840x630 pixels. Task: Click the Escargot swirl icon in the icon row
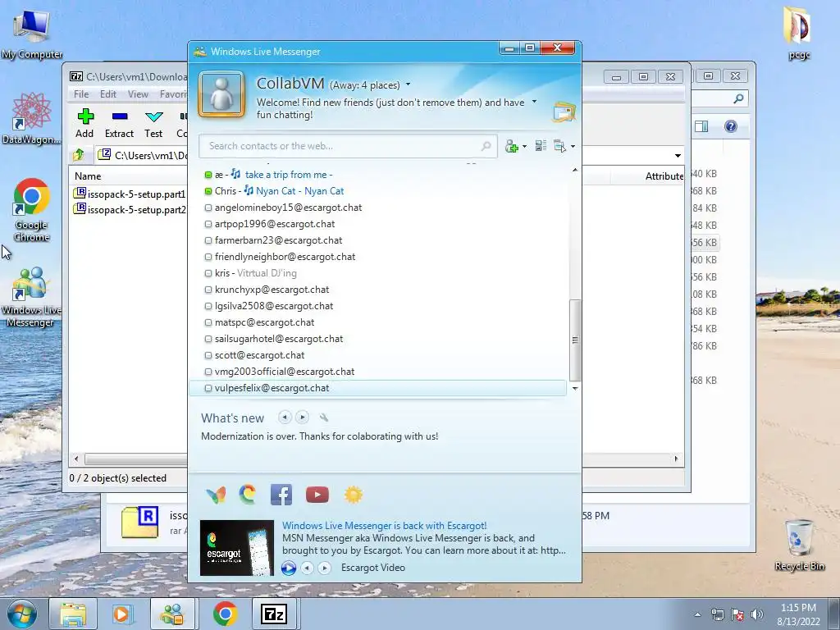click(248, 495)
